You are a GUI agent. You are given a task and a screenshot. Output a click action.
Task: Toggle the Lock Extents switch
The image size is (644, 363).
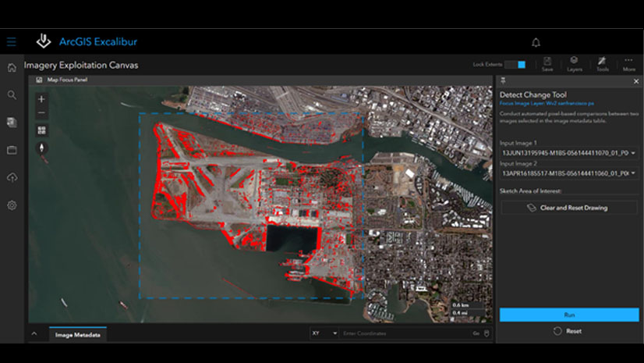coord(515,65)
